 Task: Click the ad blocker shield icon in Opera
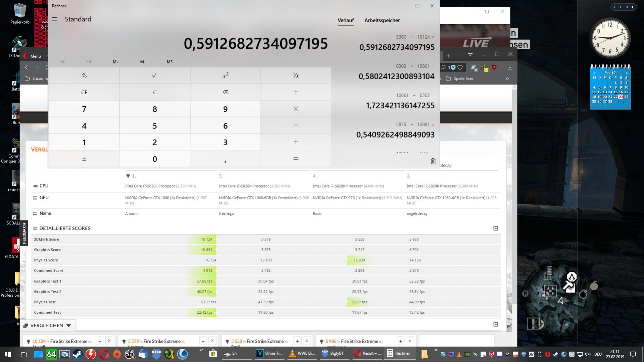(x=453, y=67)
